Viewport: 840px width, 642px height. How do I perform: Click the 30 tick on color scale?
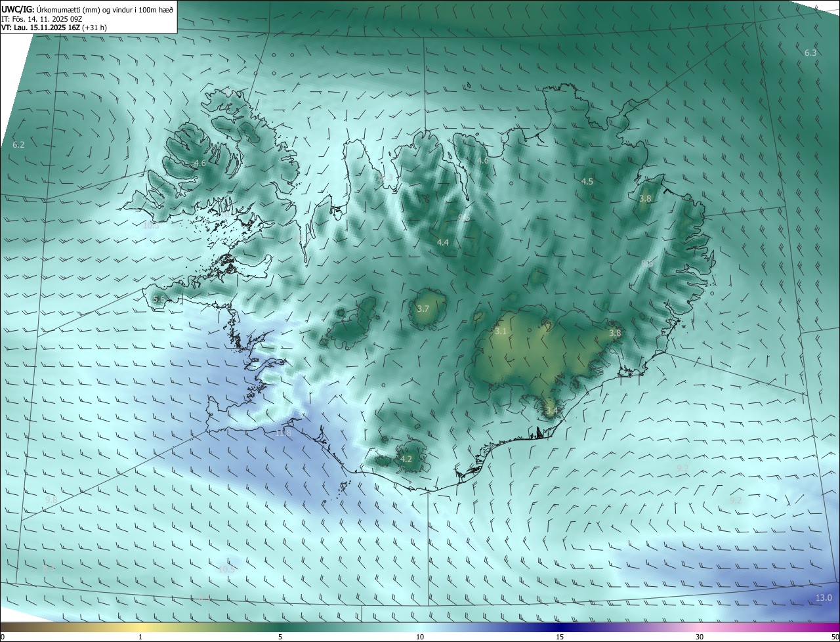(x=700, y=637)
